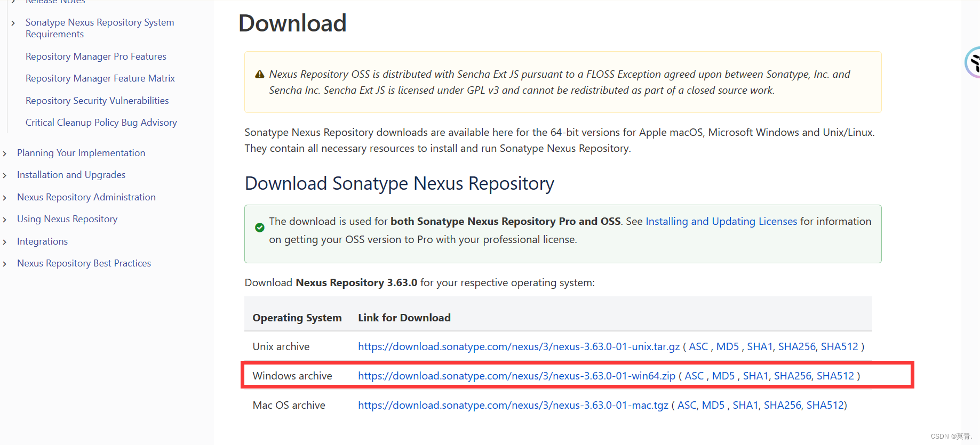
Task: Click SHA512 link for Mac OS archive
Action: [825, 405]
